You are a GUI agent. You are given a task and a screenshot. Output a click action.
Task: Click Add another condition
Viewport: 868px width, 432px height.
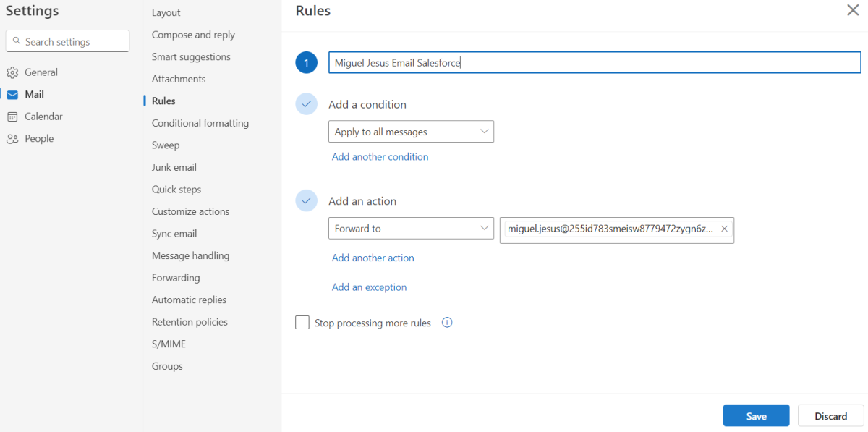point(380,156)
